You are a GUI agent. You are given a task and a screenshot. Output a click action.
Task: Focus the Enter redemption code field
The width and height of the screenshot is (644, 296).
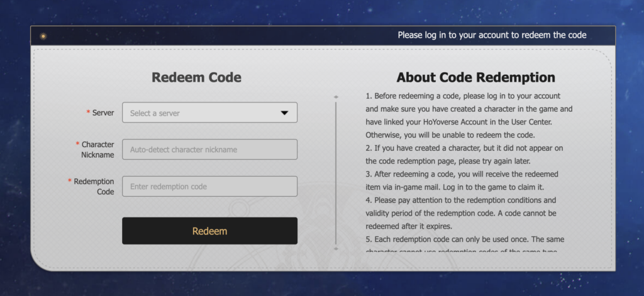[x=209, y=187]
